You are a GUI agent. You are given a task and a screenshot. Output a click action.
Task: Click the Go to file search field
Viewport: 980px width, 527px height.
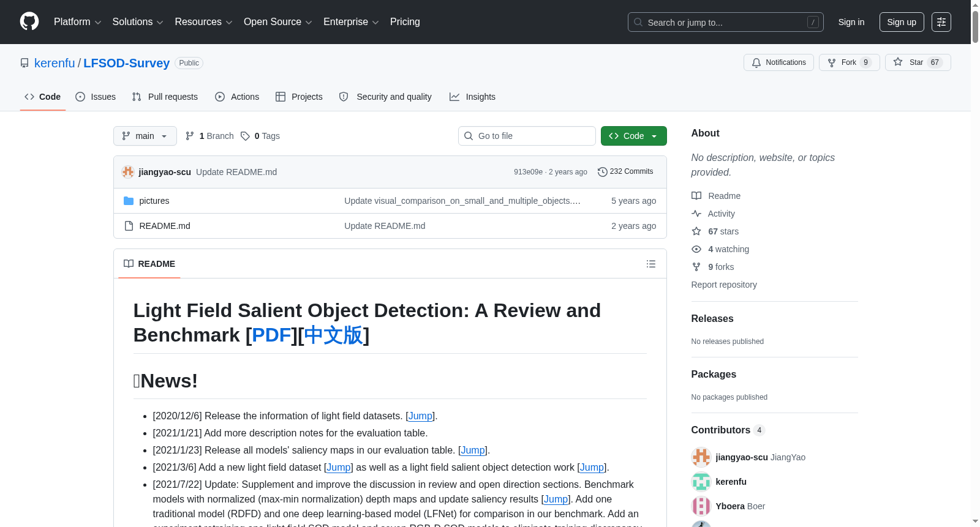(x=527, y=136)
